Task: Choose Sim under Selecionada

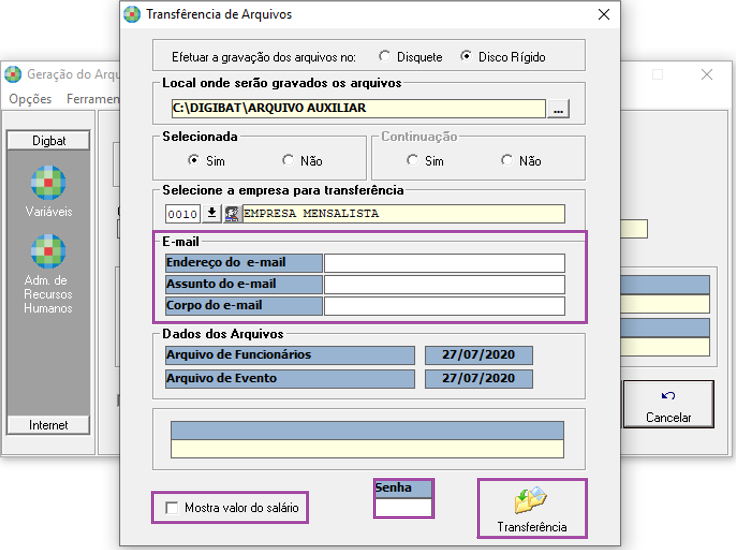Action: (x=193, y=160)
